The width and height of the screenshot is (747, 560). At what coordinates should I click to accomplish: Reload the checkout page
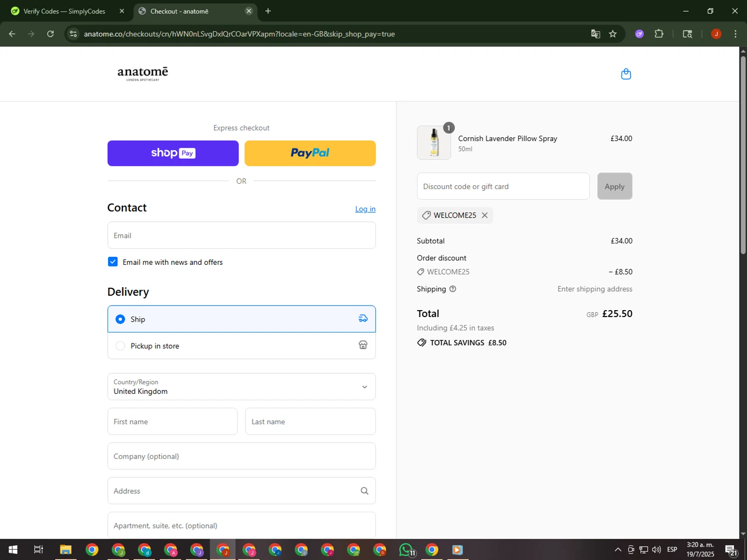[x=50, y=34]
